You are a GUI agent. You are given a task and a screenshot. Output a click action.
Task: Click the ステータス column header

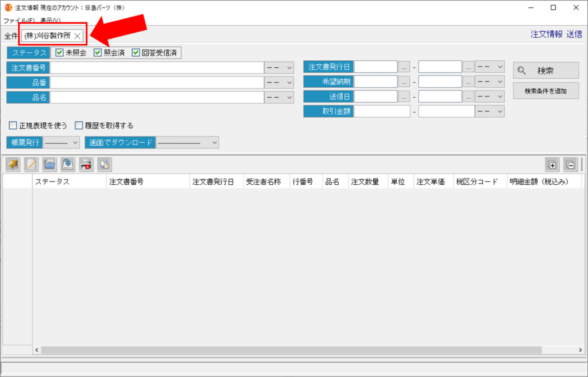69,181
